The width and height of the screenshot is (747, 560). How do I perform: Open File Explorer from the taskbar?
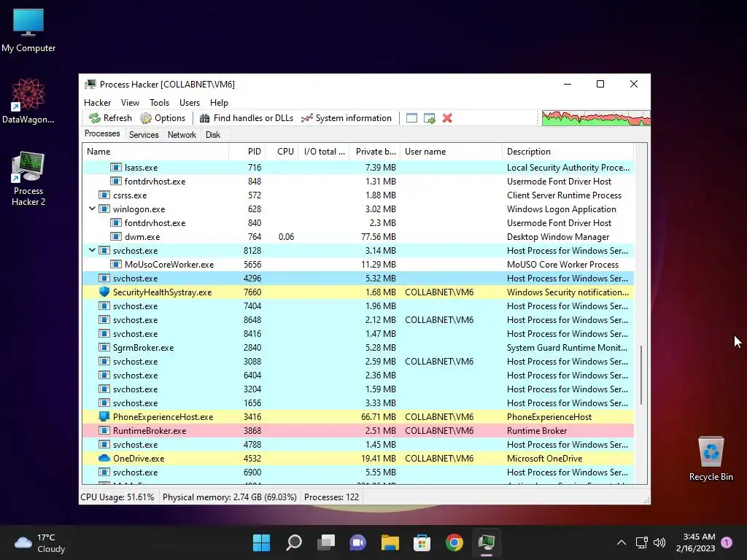[390, 542]
